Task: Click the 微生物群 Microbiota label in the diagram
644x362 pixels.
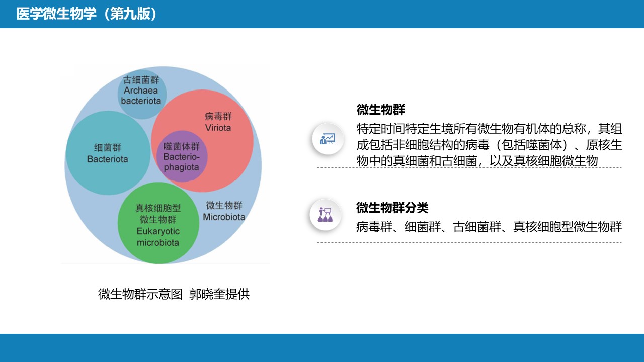Action: (x=224, y=211)
